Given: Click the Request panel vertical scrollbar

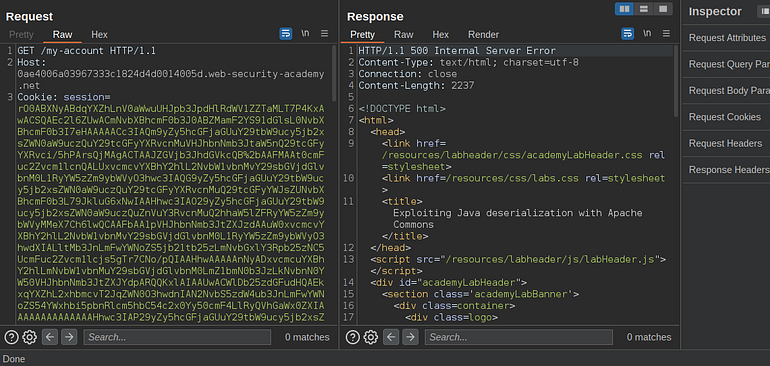Looking at the screenshot, I should point(334,73).
